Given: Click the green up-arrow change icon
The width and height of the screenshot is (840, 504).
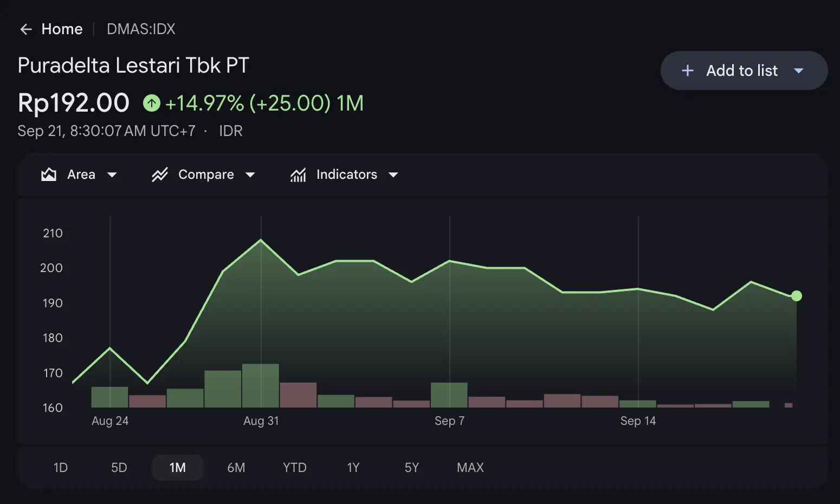Looking at the screenshot, I should click(152, 103).
